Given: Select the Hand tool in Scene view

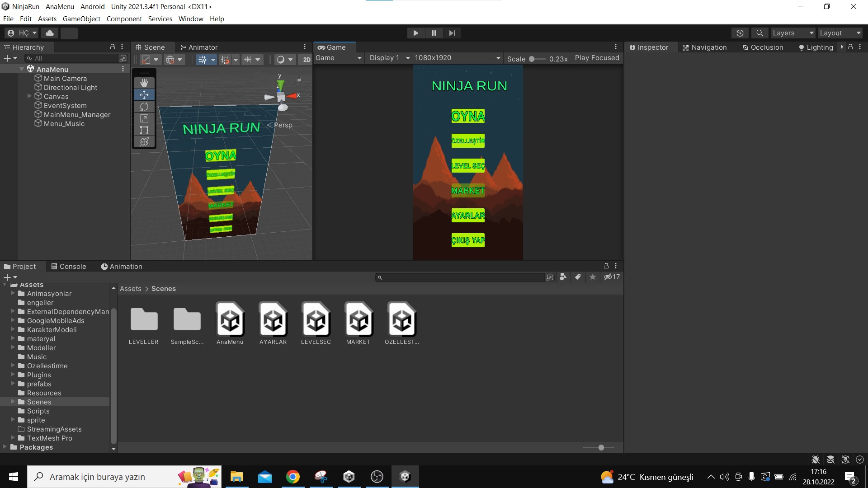Looking at the screenshot, I should click(x=144, y=83).
